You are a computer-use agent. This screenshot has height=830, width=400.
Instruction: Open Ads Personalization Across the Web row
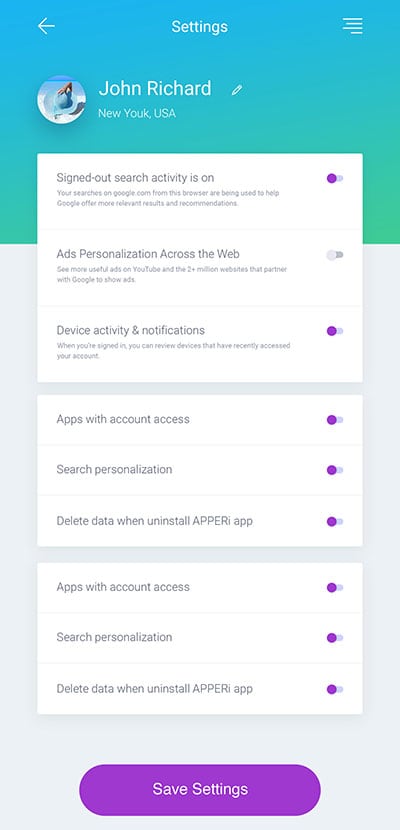[200, 267]
